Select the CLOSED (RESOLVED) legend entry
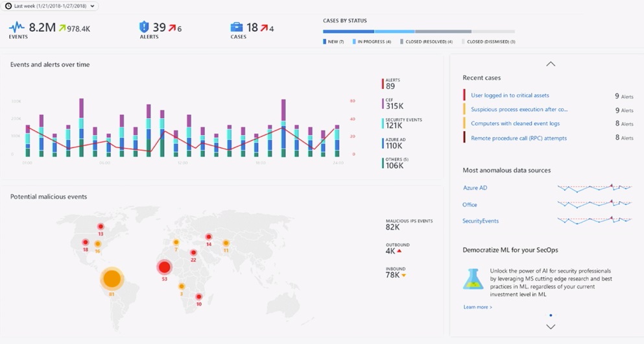The image size is (644, 344). click(x=426, y=42)
